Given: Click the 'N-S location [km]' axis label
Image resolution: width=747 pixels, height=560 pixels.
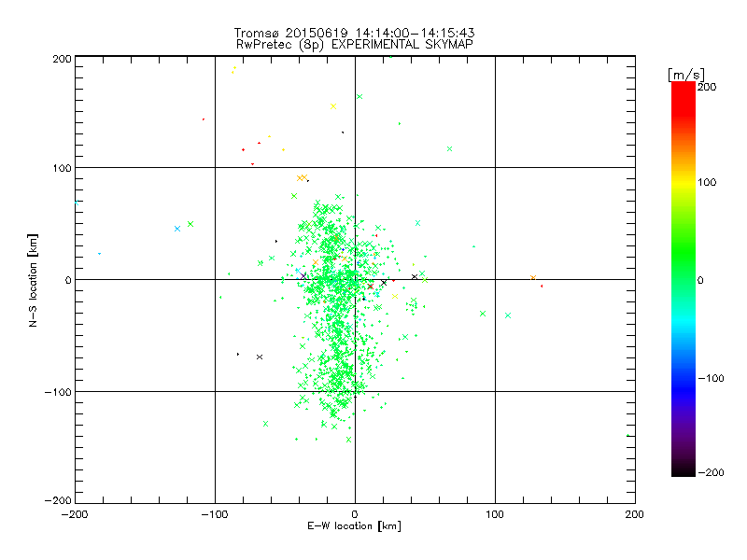Looking at the screenshot, I should 33,281.
